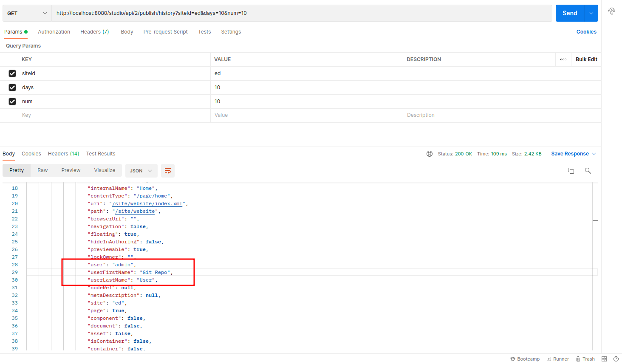Click the globe network information icon
The width and height of the screenshot is (622, 364).
[429, 153]
